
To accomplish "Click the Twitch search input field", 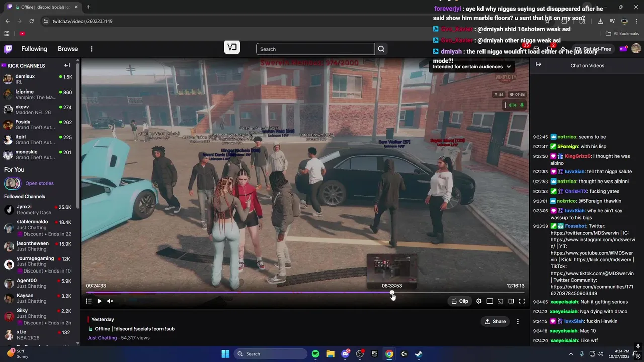I will [x=315, y=49].
